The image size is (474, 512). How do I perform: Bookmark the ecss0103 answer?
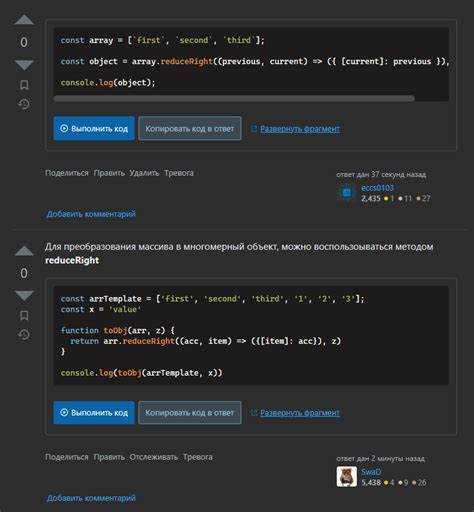tap(24, 85)
